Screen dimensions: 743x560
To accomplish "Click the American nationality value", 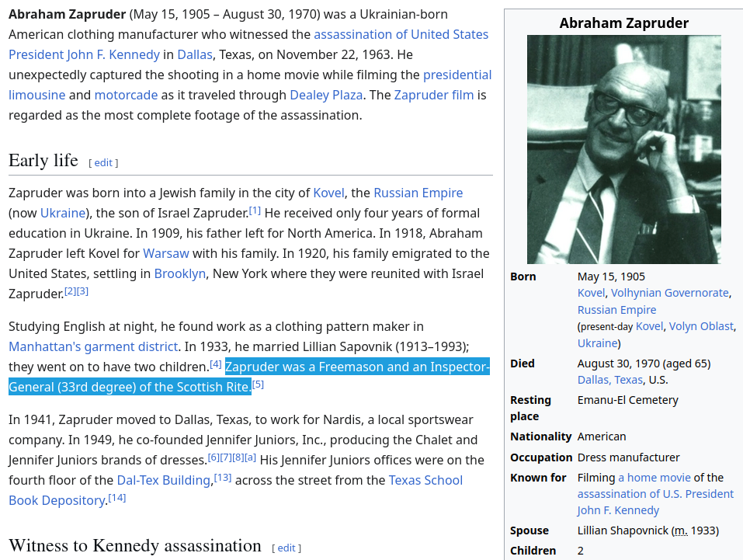I will [602, 437].
